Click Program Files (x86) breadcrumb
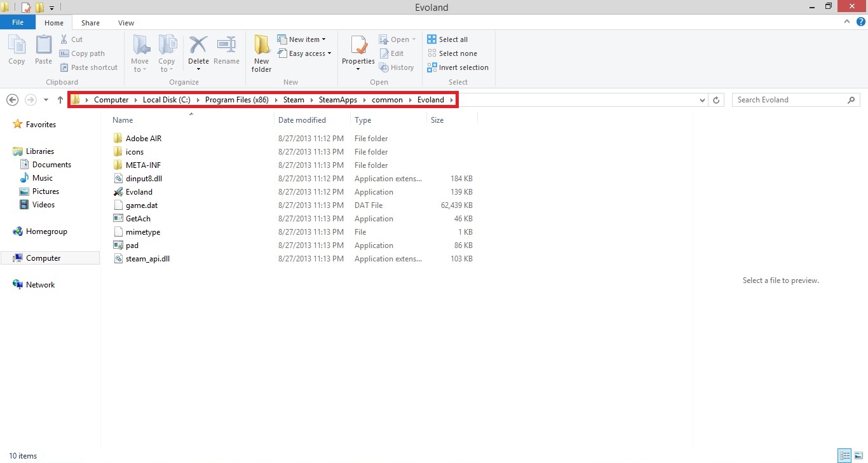868x463 pixels. tap(237, 100)
